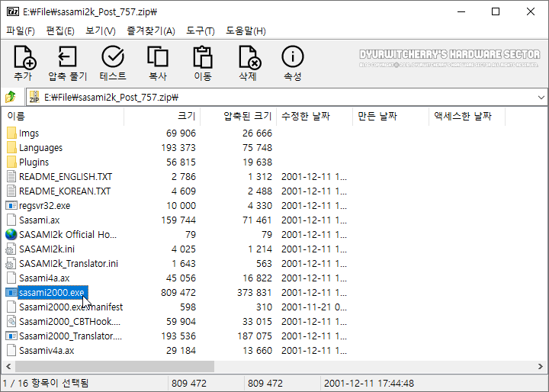Click the README_KOREAN.TXT file icon
549x392 pixels.
[11, 191]
